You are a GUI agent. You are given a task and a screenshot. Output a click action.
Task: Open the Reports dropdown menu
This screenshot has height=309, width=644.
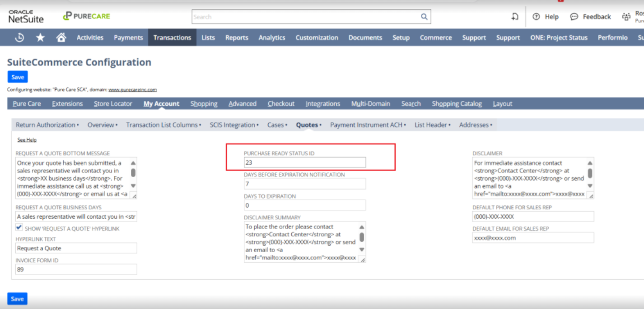click(x=237, y=37)
